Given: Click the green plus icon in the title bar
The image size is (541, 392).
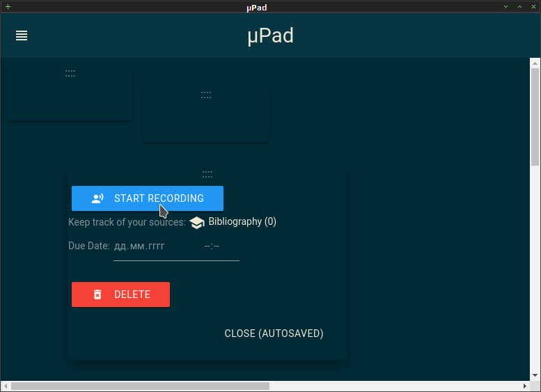Looking at the screenshot, I should click(8, 6).
